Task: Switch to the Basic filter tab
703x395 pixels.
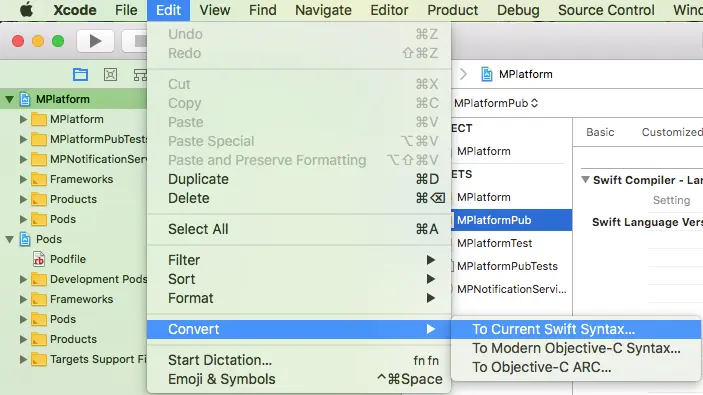Action: pyautogui.click(x=600, y=132)
